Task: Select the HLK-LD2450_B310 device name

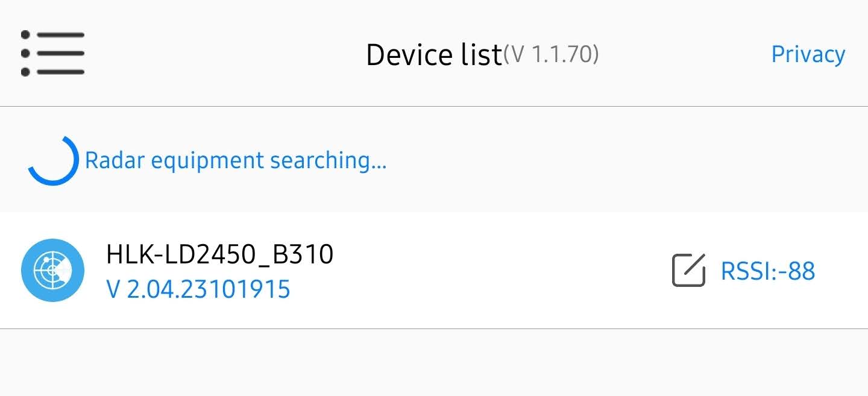Action: click(x=219, y=255)
